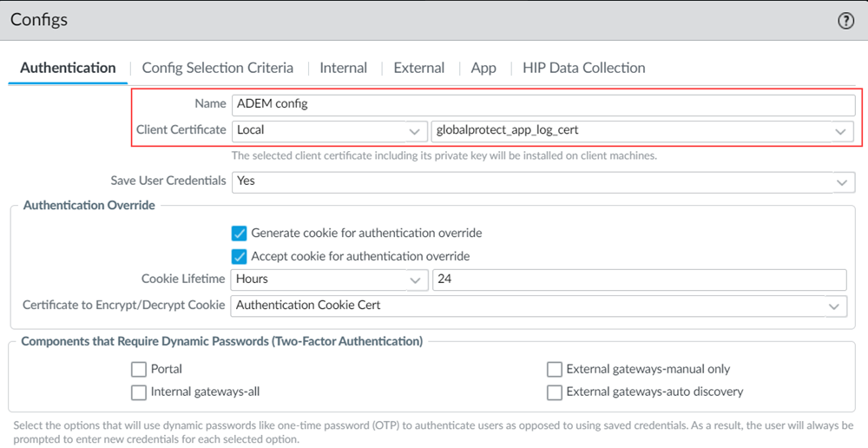Image resolution: width=868 pixels, height=448 pixels.
Task: Select the App tab
Action: tap(483, 68)
